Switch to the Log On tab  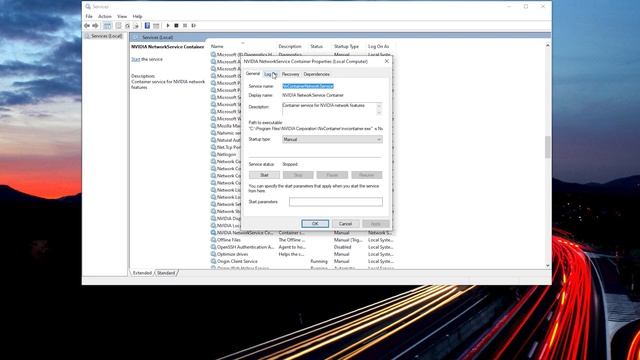(x=270, y=74)
